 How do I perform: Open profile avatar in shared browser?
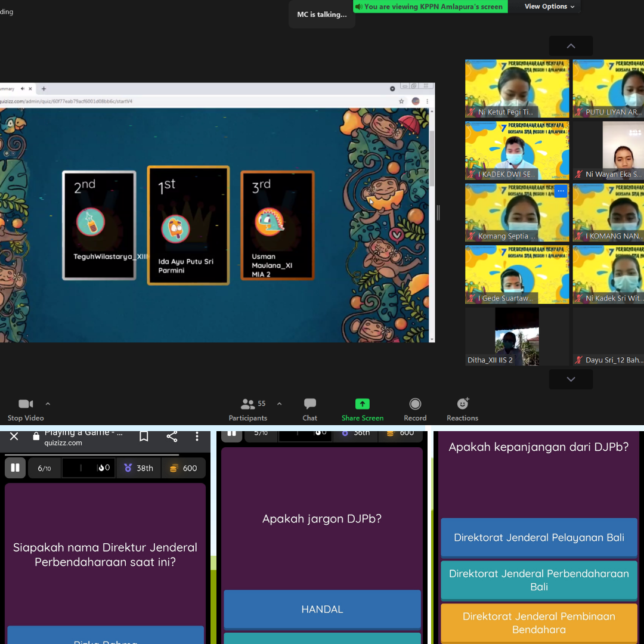pyautogui.click(x=416, y=101)
